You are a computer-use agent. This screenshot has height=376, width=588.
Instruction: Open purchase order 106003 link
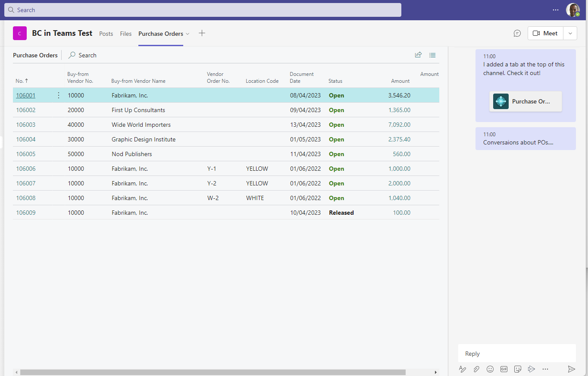point(26,125)
